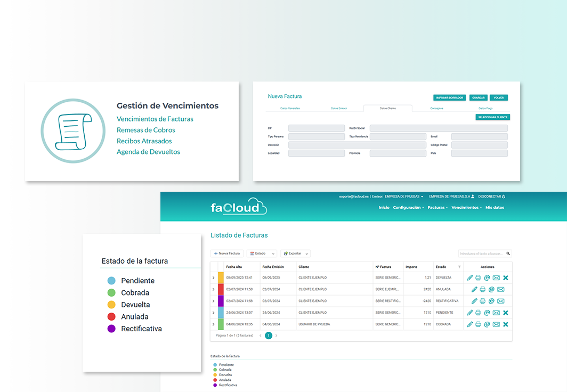Image resolution: width=567 pixels, height=392 pixels.
Task: Switch to the Datos Pago tab
Action: pyautogui.click(x=485, y=108)
